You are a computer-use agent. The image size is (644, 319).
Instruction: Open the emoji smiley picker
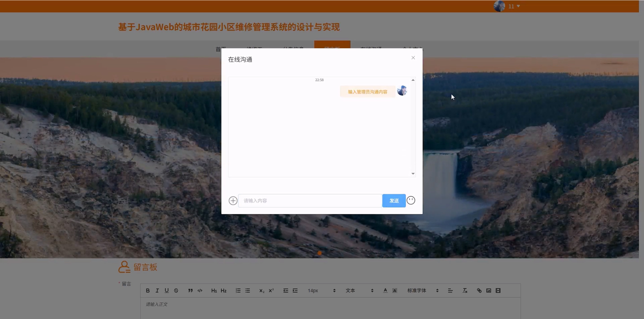[x=411, y=200]
